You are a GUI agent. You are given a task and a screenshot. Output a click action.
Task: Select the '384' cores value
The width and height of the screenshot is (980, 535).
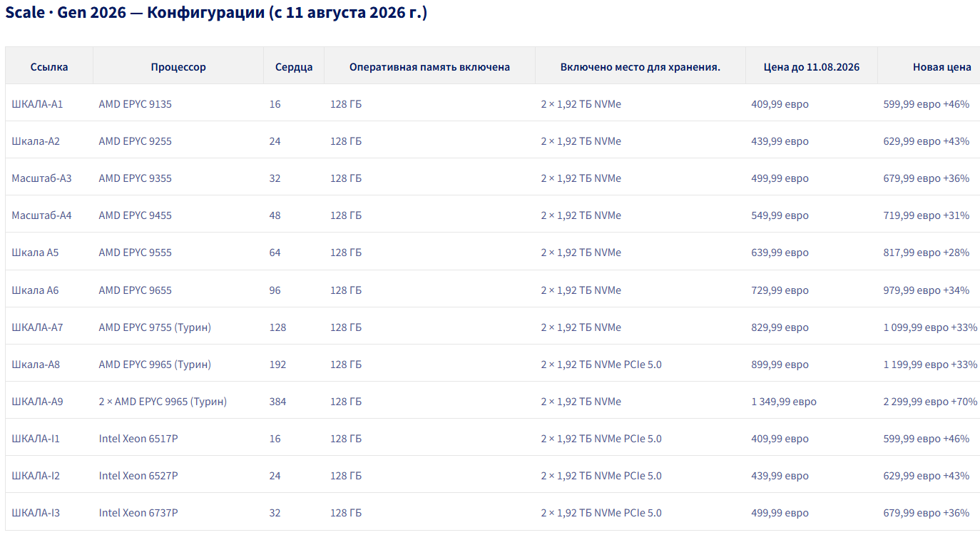coord(278,402)
